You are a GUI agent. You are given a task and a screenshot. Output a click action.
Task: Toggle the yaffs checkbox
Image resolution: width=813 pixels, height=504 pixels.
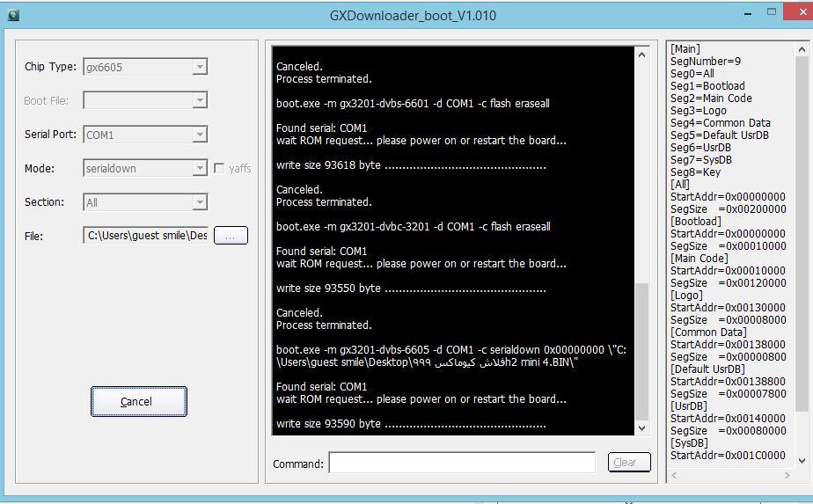pos(219,169)
